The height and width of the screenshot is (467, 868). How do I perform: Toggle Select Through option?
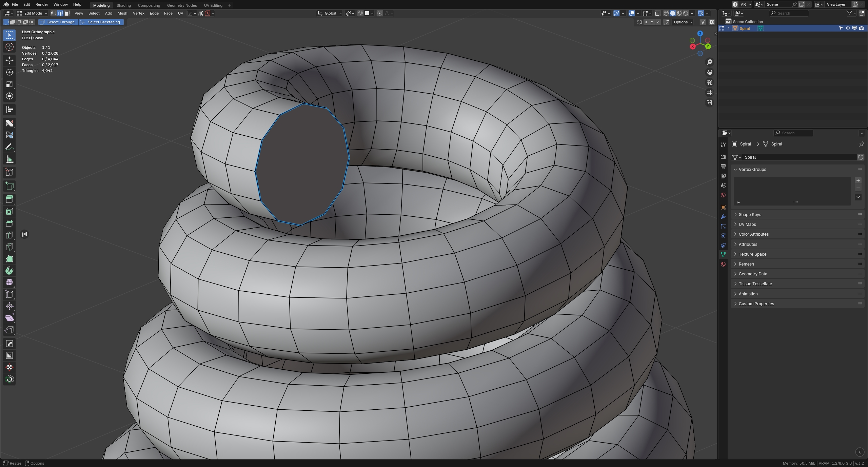coord(58,22)
